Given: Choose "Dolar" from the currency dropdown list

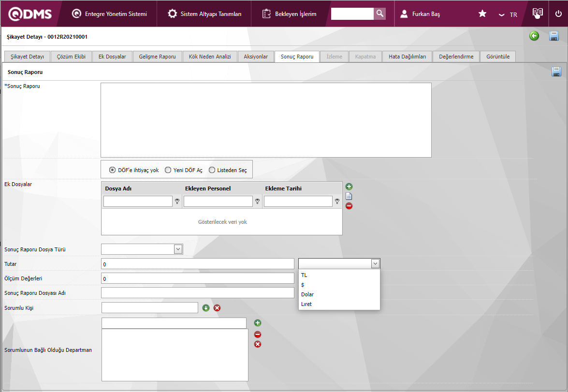Looking at the screenshot, I should coord(307,294).
